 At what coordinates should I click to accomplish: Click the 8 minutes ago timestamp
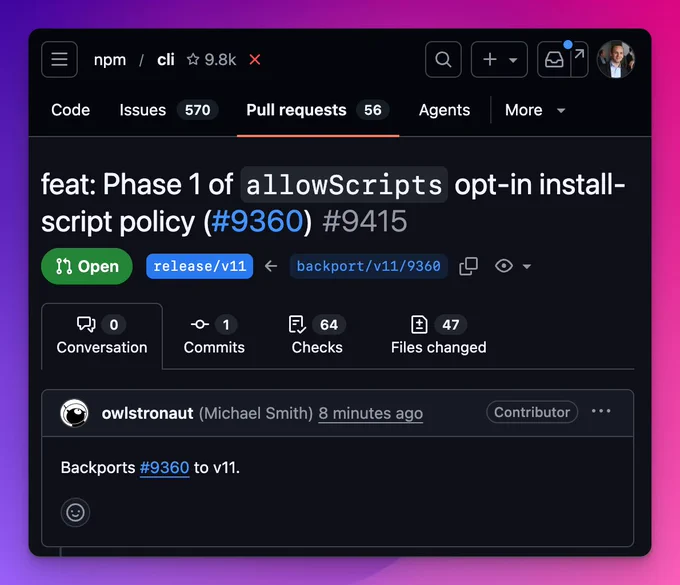(370, 413)
